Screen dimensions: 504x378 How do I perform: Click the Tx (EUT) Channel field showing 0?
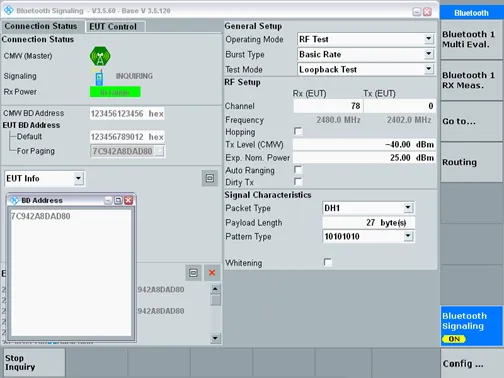tap(399, 106)
